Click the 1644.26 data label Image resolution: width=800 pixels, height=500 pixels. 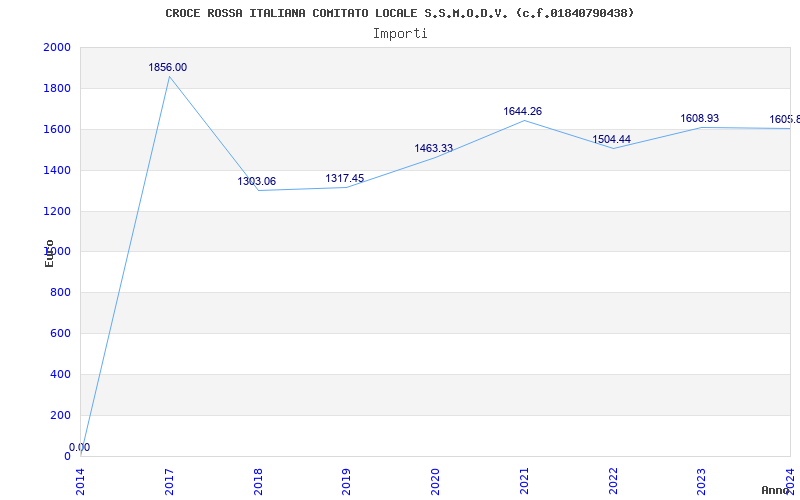tap(522, 111)
